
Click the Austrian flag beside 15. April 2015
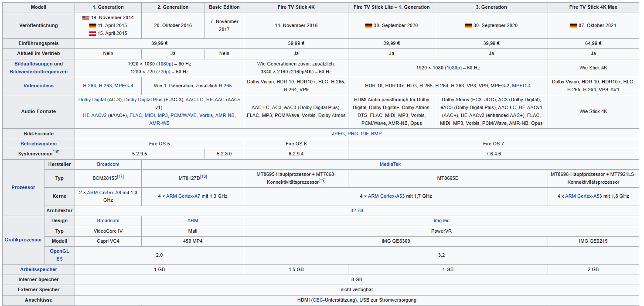pyautogui.click(x=92, y=33)
